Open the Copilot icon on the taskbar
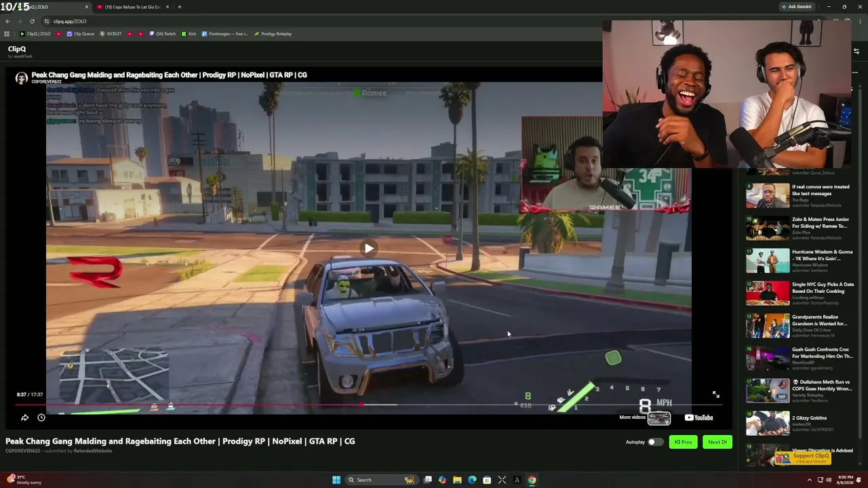The image size is (868, 488). [442, 480]
